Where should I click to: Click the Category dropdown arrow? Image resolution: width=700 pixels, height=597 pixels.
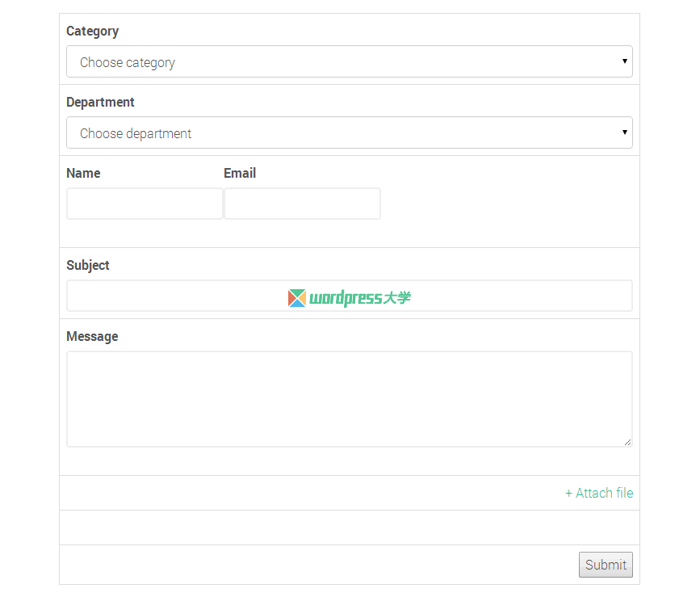point(625,61)
